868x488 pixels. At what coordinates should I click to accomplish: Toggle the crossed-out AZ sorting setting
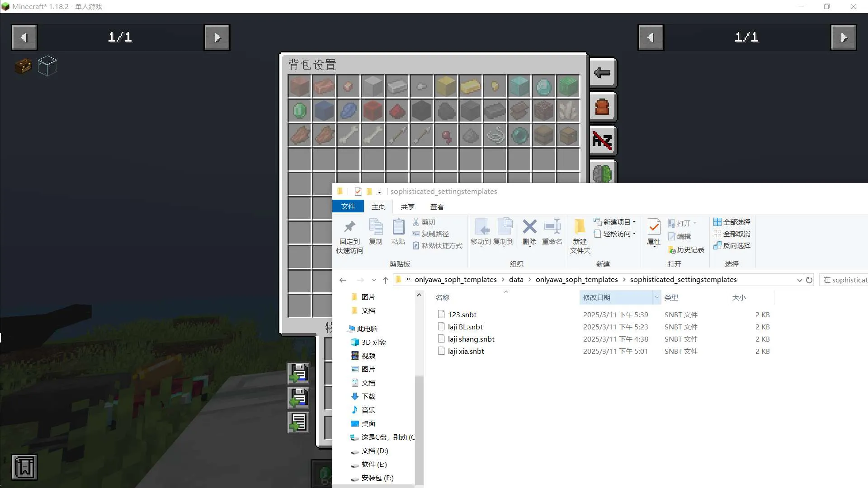(603, 141)
